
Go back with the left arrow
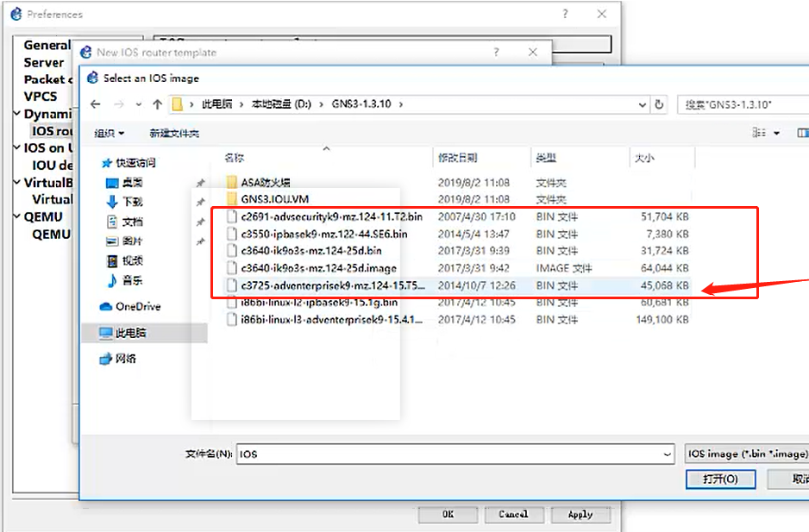pos(96,104)
